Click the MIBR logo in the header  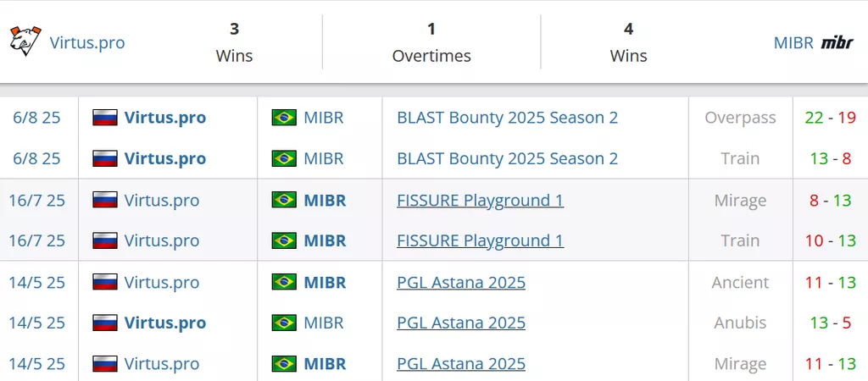837,42
